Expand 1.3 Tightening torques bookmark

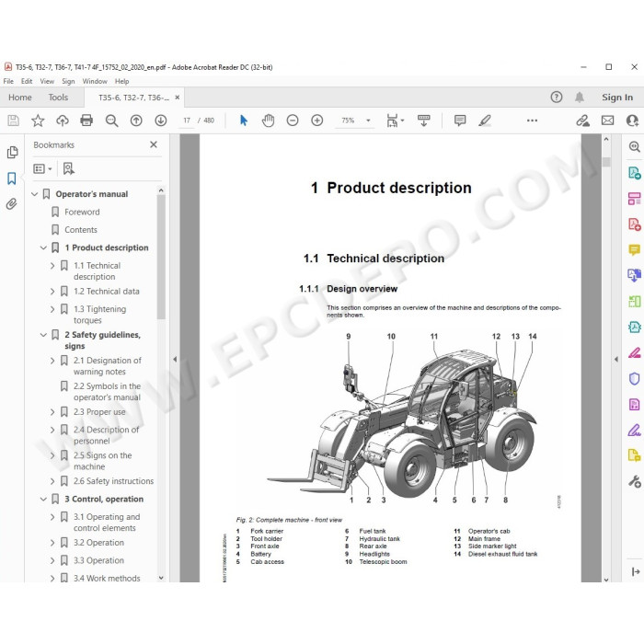pos(52,309)
